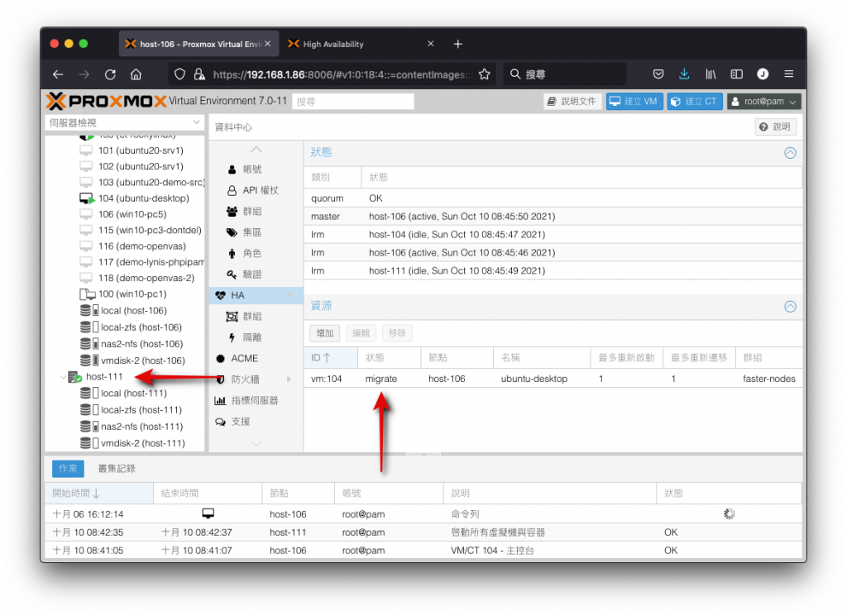
Task: Open the root@pam user dropdown
Action: [x=763, y=102]
